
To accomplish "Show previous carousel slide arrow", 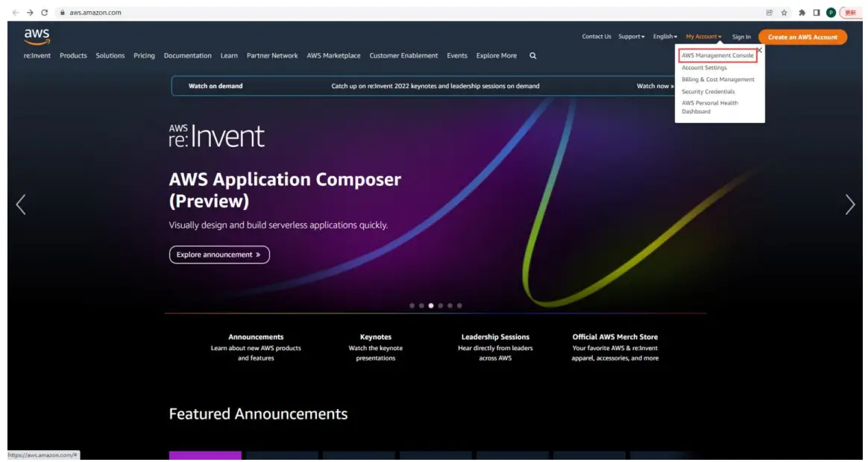I will (20, 205).
